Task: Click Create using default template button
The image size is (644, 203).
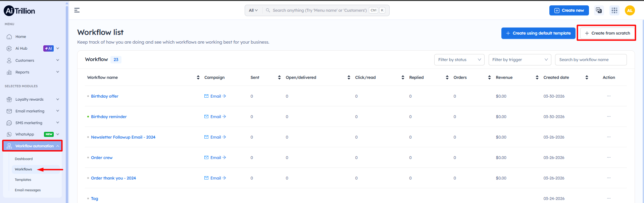Action: point(538,33)
